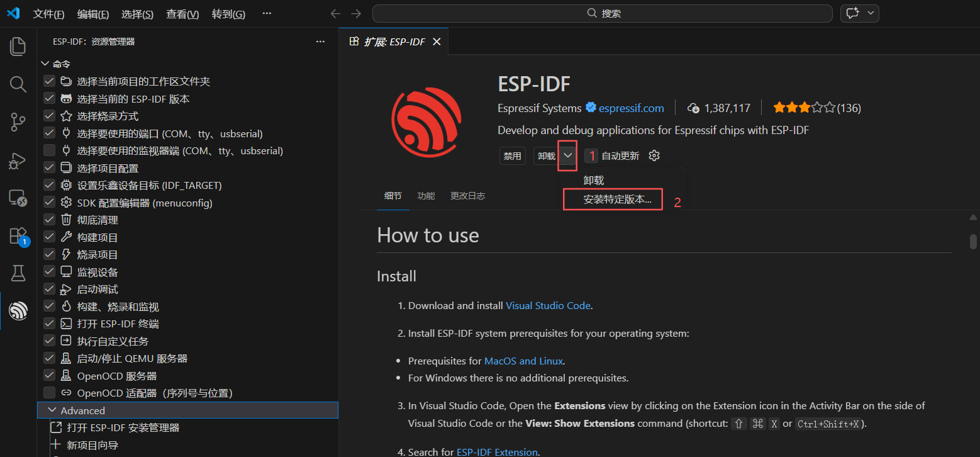Click the flame icon for 构建、烧录和监视
The width and height of the screenshot is (980, 457).
(66, 307)
